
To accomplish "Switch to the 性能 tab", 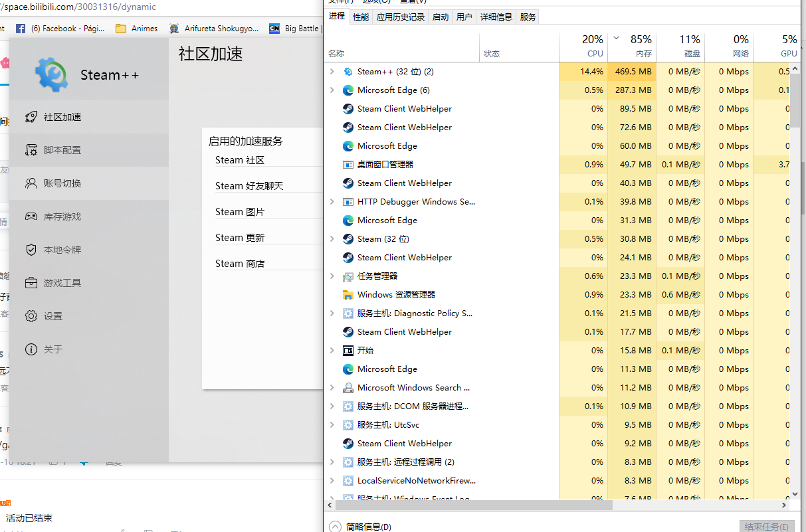I will 360,17.
